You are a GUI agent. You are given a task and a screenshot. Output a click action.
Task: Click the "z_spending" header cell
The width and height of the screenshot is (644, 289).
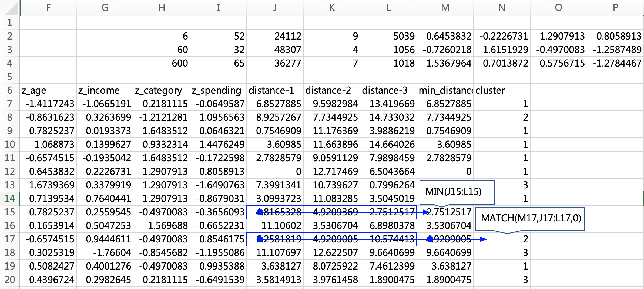point(218,90)
